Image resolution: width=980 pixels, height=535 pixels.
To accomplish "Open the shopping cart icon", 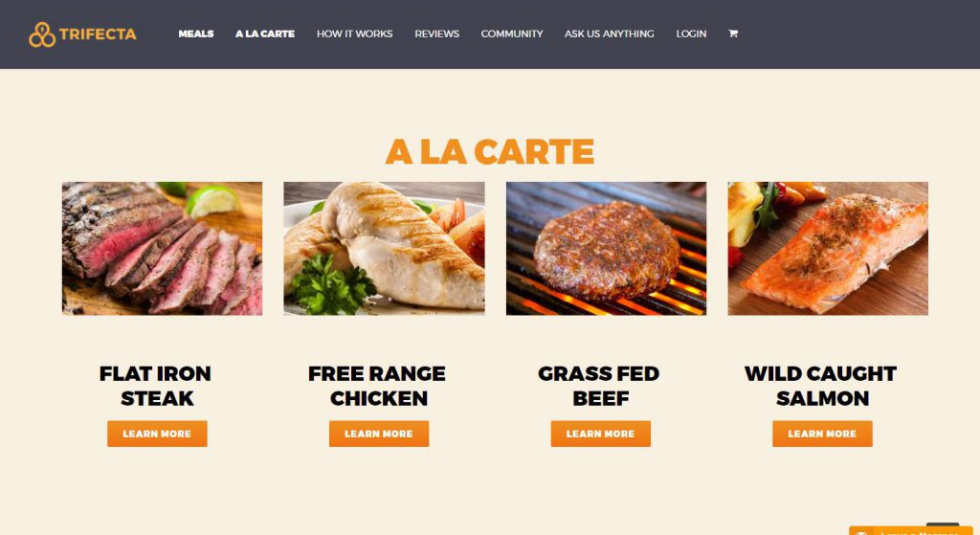I will pyautogui.click(x=733, y=33).
